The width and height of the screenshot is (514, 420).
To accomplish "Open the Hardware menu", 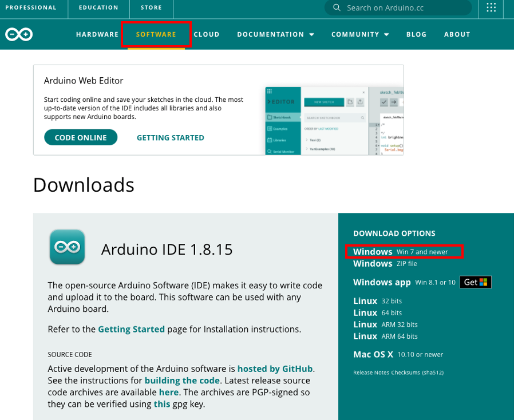I will (x=97, y=34).
